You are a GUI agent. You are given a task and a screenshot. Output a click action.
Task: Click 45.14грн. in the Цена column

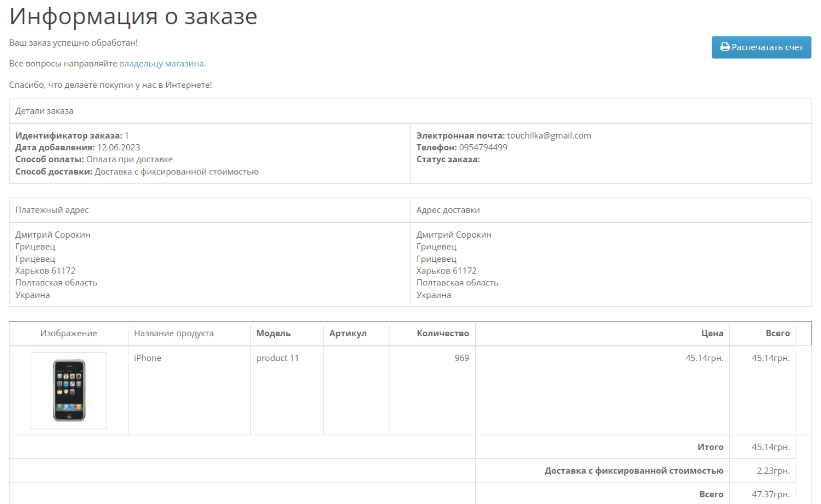(705, 358)
